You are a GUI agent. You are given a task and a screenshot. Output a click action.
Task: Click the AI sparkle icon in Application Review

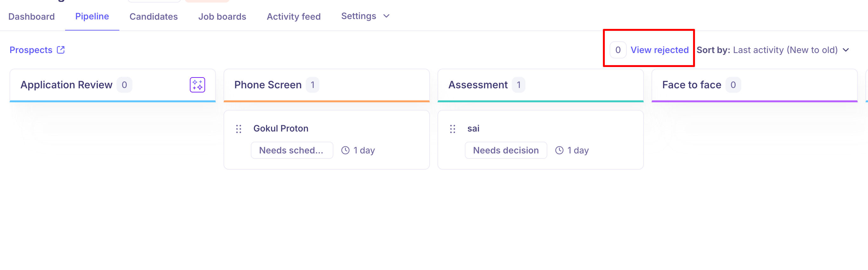click(x=197, y=84)
